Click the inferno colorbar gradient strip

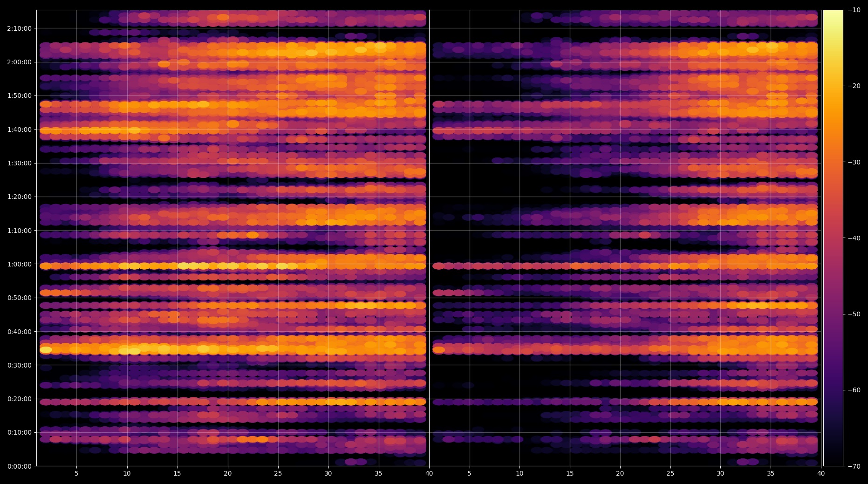833,238
